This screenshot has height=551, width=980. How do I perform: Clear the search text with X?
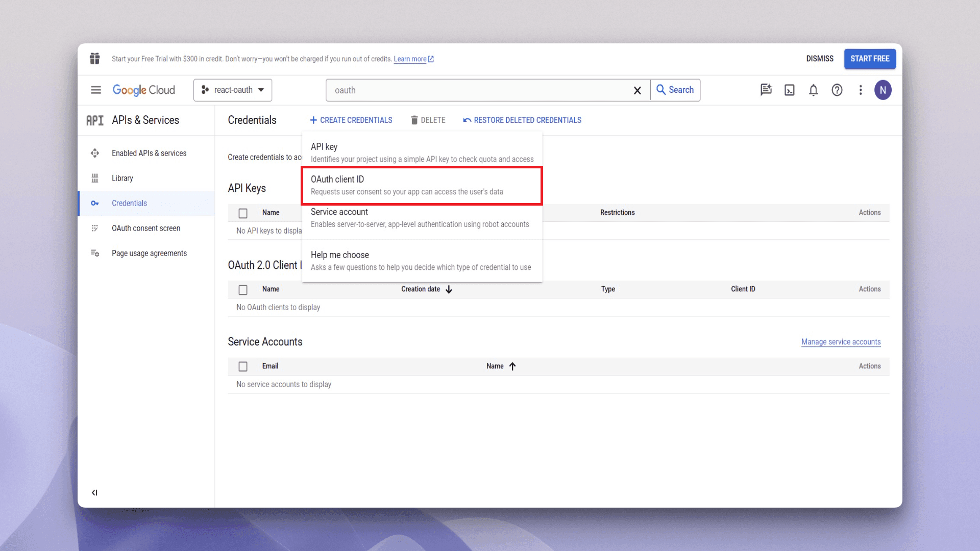point(637,90)
